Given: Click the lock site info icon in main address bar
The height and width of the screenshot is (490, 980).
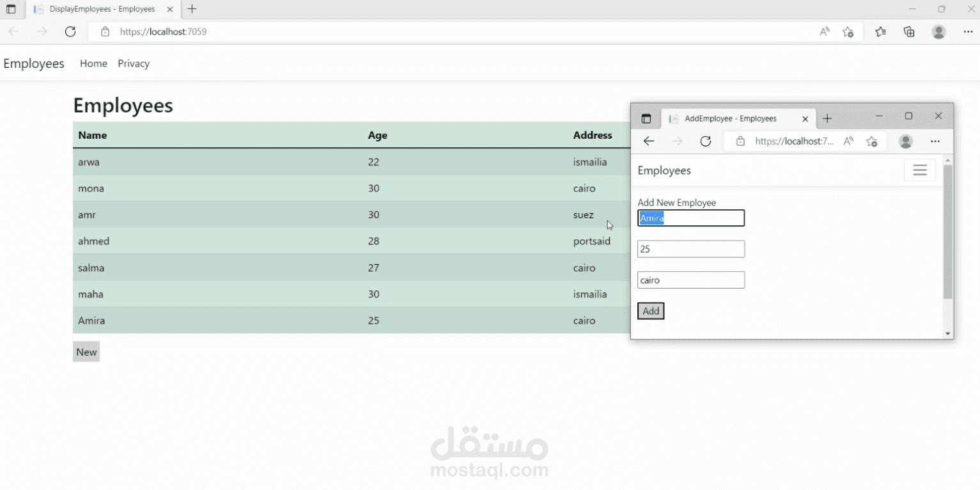Looking at the screenshot, I should pos(105,31).
